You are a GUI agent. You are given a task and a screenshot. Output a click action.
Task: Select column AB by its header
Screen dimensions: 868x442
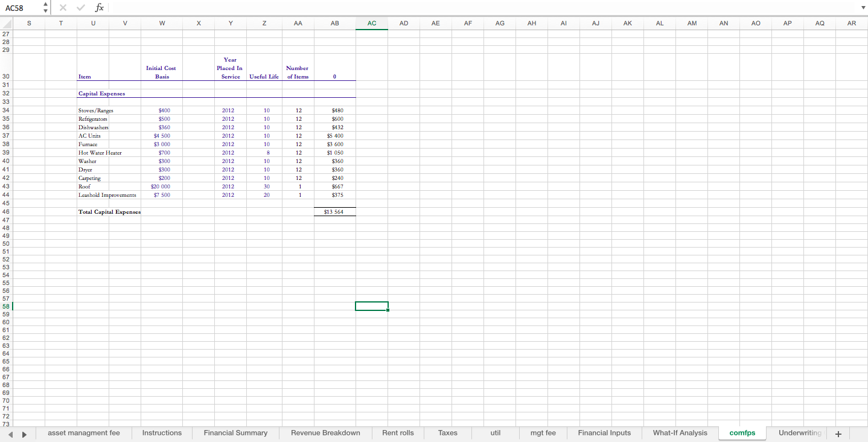coord(335,23)
